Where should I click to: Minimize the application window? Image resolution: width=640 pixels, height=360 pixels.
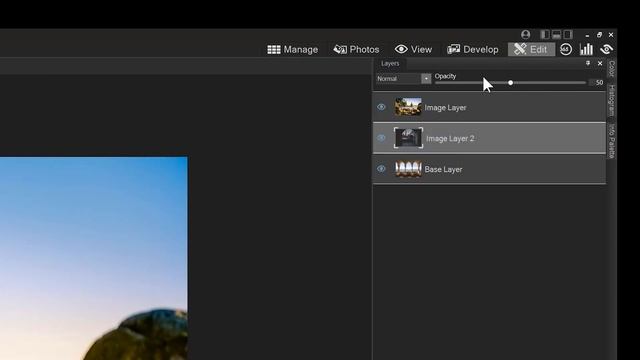click(x=587, y=35)
